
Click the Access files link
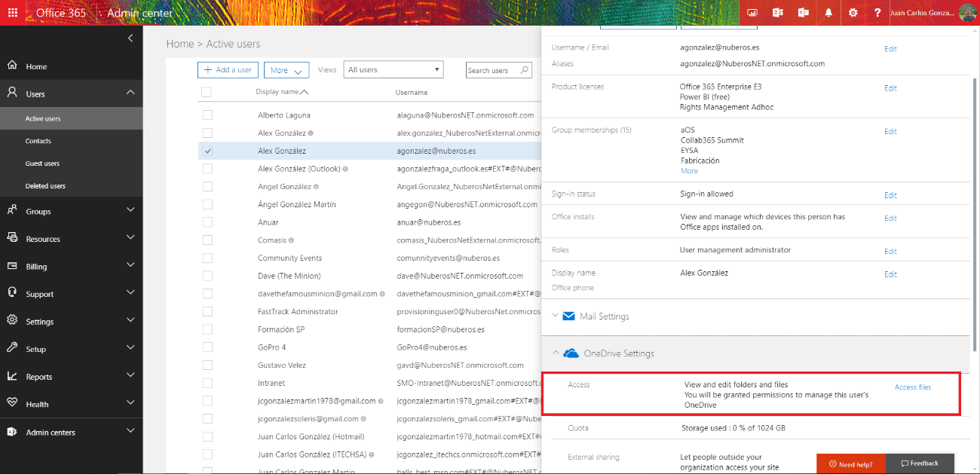912,387
